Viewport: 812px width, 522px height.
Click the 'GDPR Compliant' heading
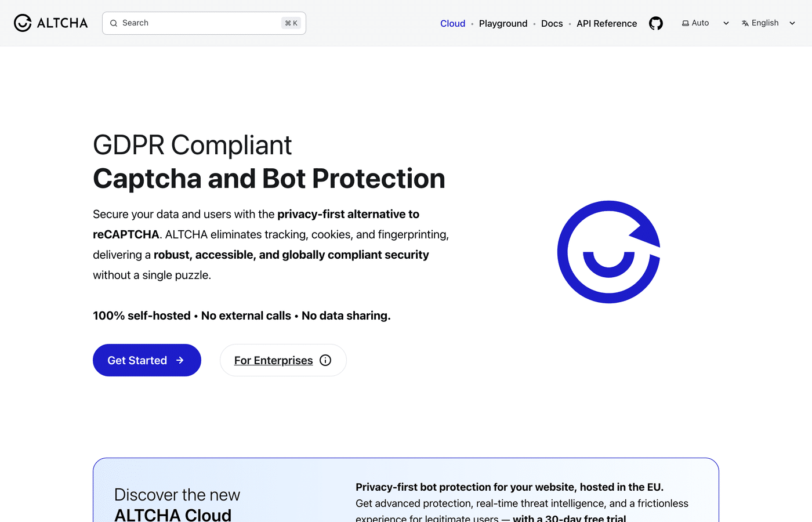192,145
